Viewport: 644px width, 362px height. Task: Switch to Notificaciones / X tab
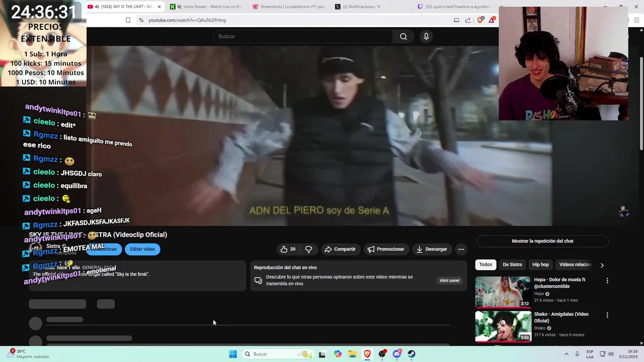tap(371, 7)
